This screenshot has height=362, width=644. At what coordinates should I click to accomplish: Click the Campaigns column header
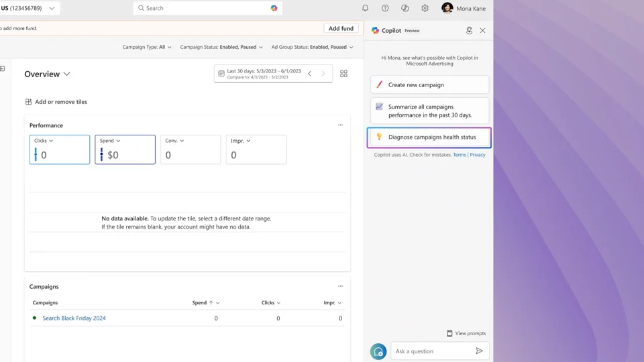(45, 302)
